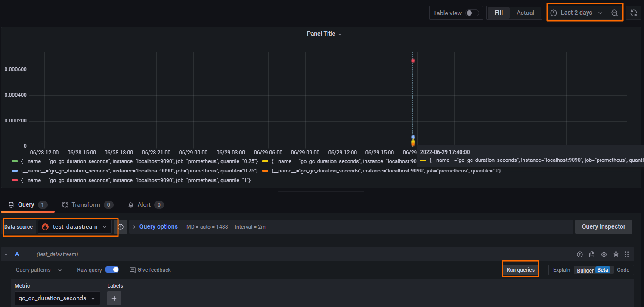Open the Query inspector

(x=603, y=227)
